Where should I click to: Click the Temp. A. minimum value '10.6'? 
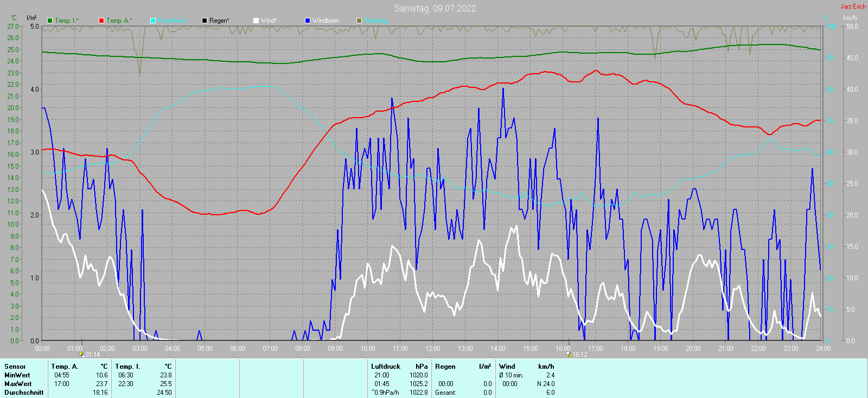(x=102, y=375)
